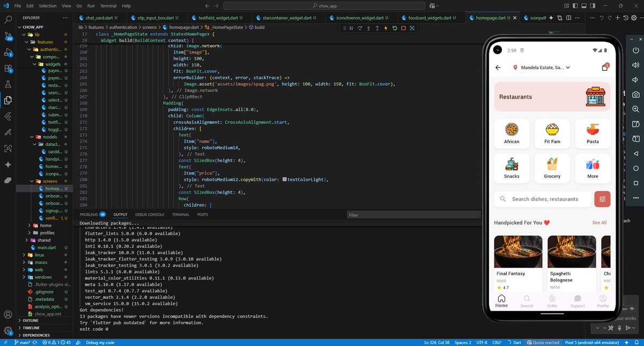The height and width of the screenshot is (346, 644).
Task: Stop the debug session red square
Action: click(403, 28)
